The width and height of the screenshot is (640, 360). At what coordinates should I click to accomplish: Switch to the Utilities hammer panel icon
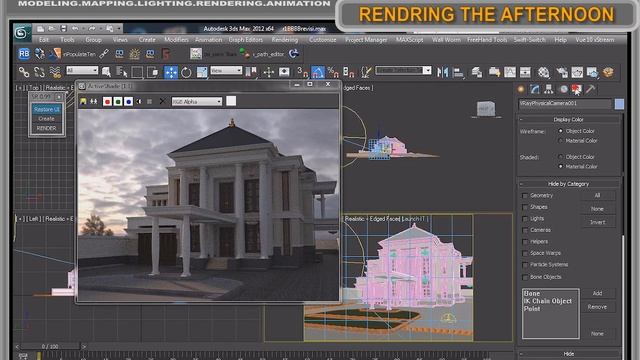click(591, 89)
